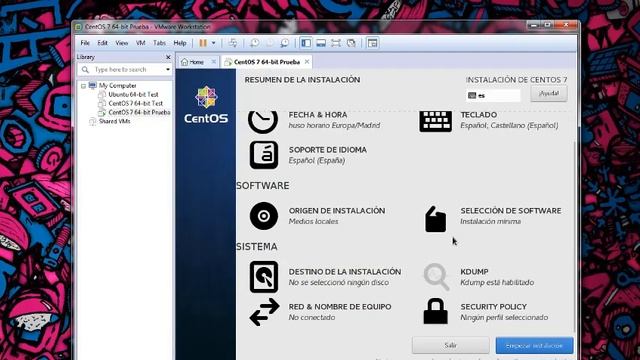Open the Help menu
The width and height of the screenshot is (640, 360).
pos(180,43)
